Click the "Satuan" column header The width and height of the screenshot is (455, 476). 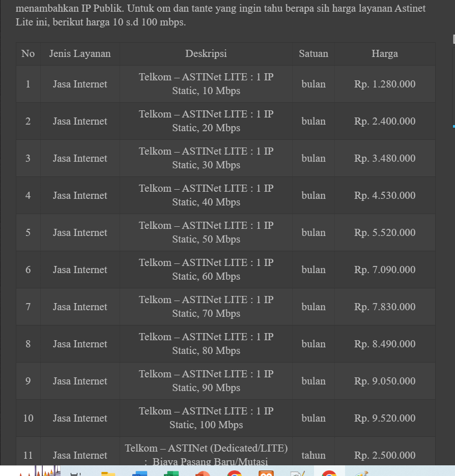(x=314, y=54)
